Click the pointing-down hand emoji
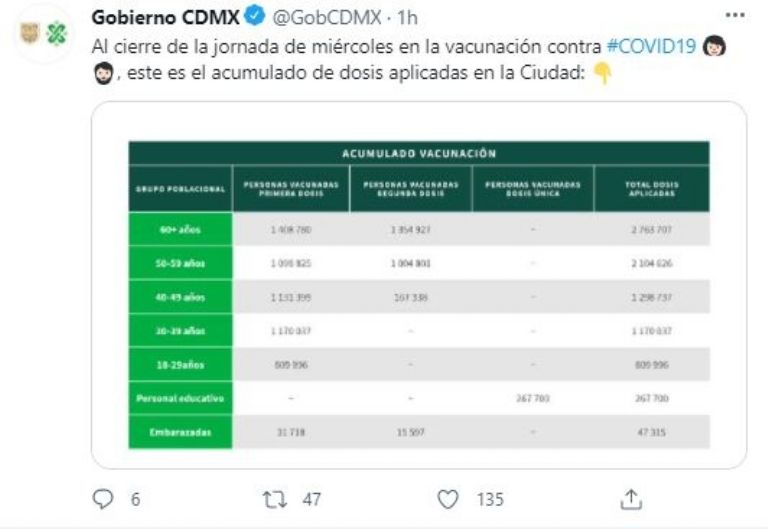The image size is (768, 529). [x=602, y=73]
